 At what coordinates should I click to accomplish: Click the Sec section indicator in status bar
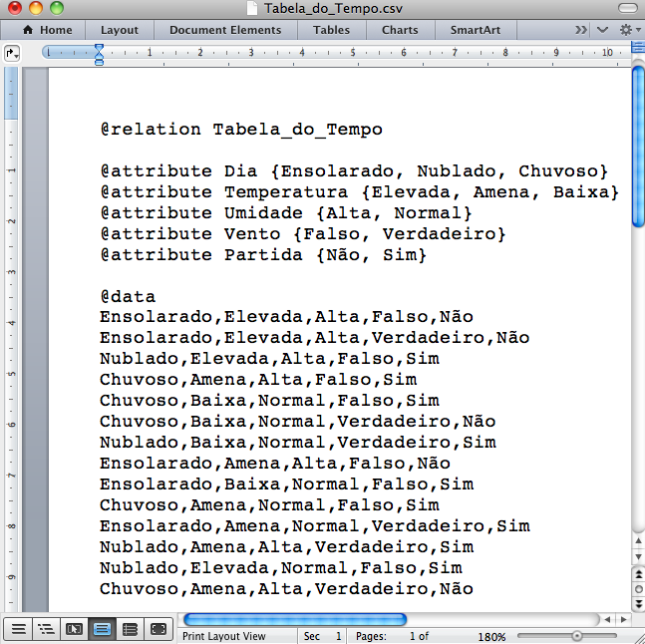(x=322, y=636)
